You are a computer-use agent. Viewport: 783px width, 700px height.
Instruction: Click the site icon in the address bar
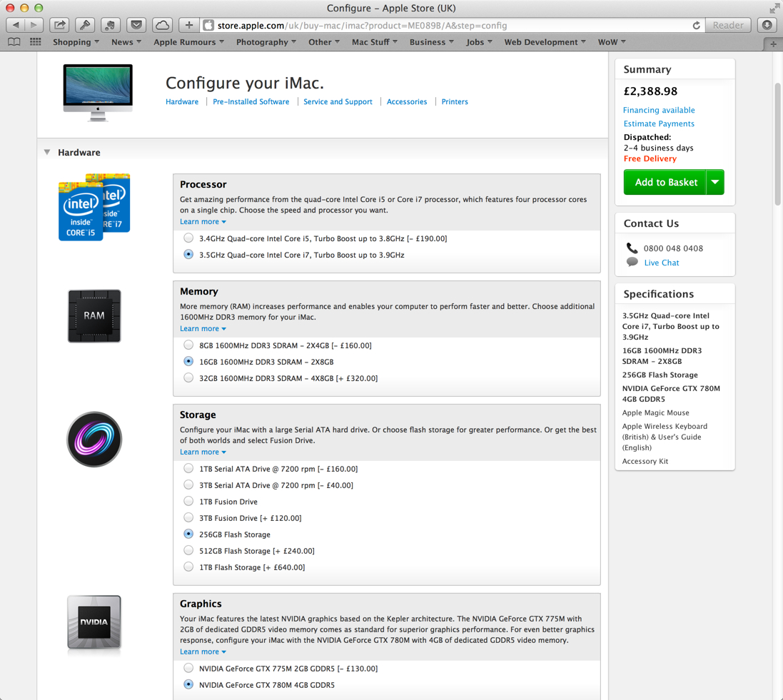(208, 26)
